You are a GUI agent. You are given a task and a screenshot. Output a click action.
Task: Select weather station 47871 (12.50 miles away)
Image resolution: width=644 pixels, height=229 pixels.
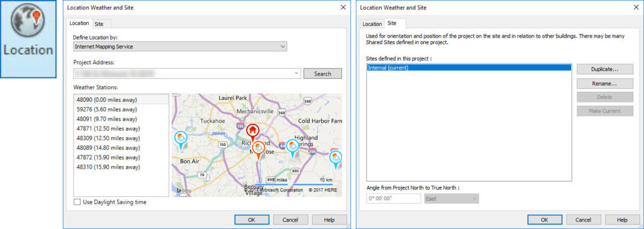[121, 129]
